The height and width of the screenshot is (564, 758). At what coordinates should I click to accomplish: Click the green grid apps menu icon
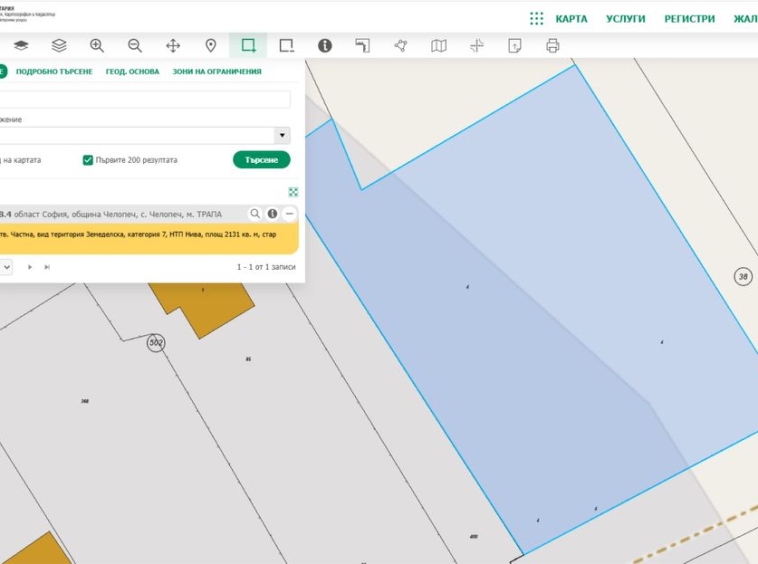(x=536, y=18)
